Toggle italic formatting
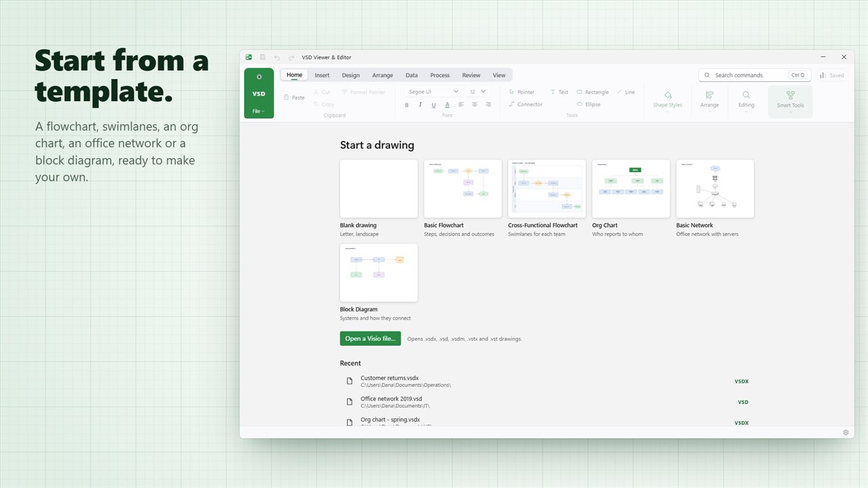 [x=420, y=104]
